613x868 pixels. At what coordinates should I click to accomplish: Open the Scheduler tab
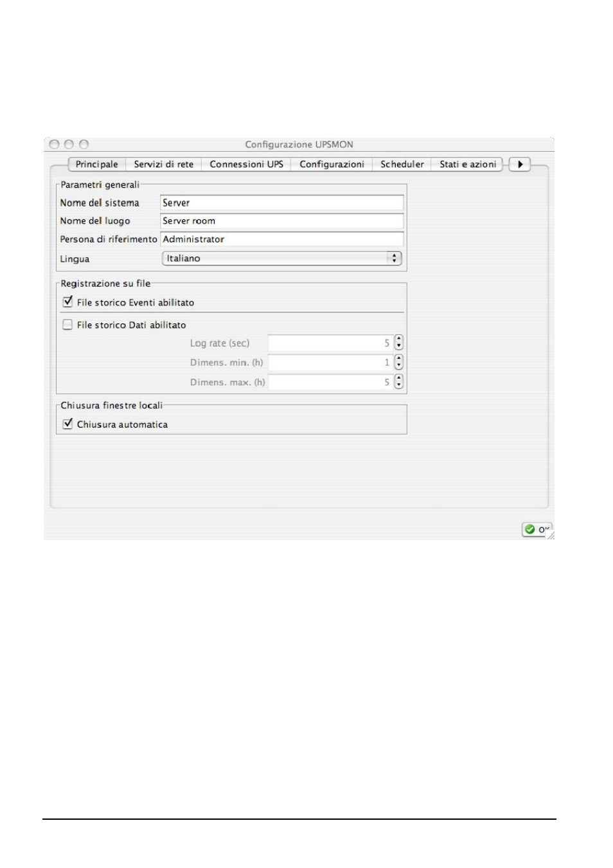click(402, 165)
